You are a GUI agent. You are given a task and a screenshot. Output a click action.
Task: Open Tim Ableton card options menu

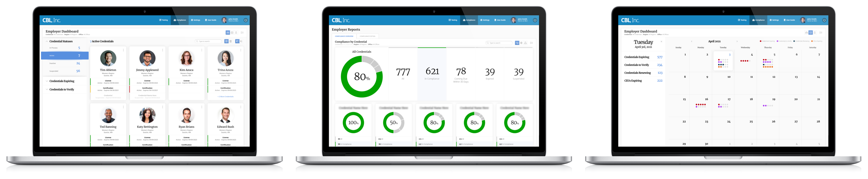(x=123, y=50)
